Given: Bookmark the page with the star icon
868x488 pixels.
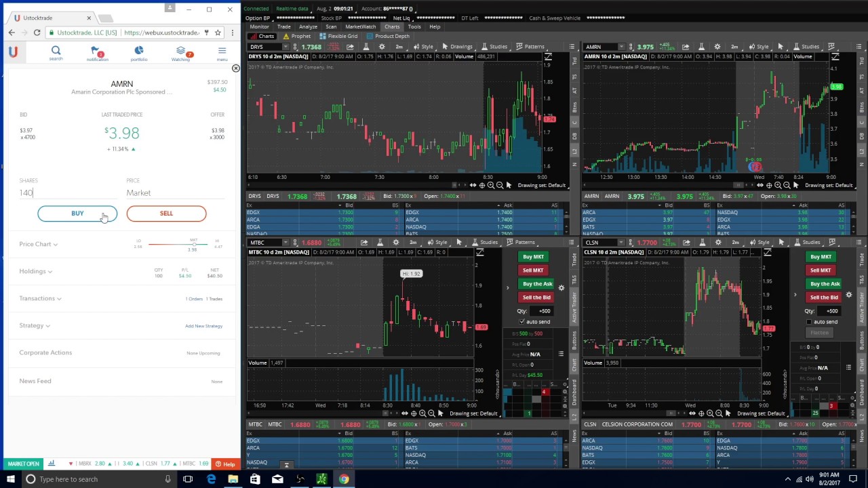Looking at the screenshot, I should [x=218, y=33].
